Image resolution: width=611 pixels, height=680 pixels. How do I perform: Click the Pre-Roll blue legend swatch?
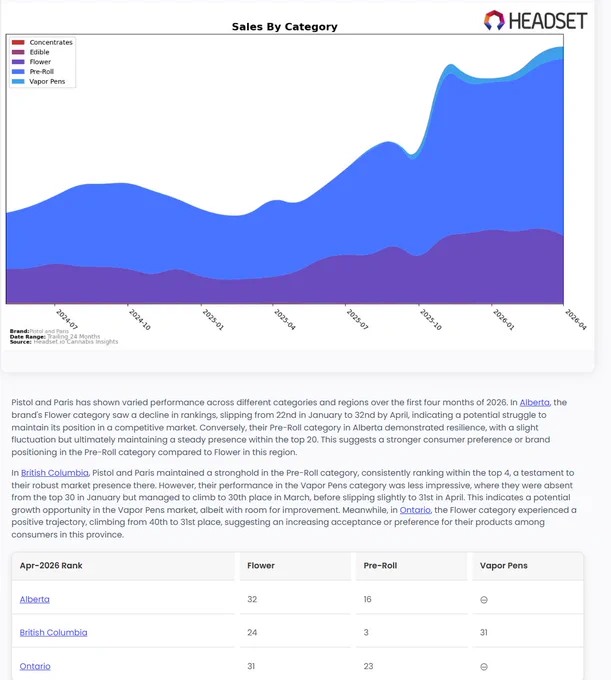[x=18, y=72]
